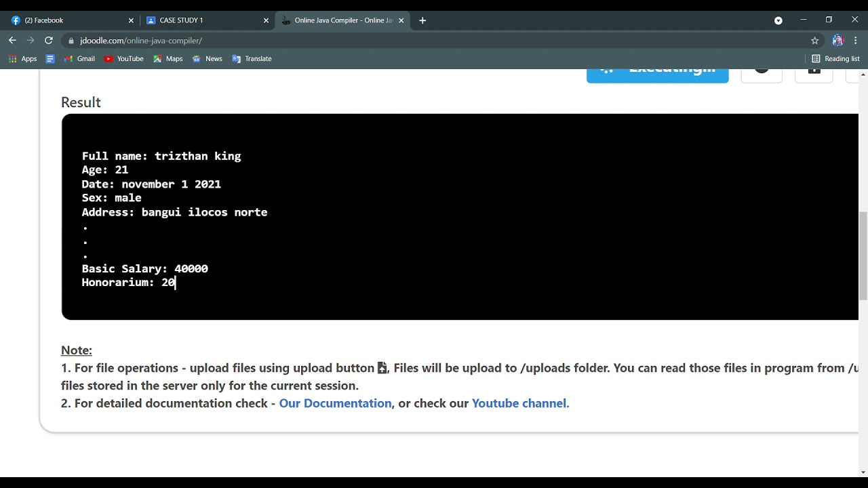Go back to previous page
The height and width of the screenshot is (488, 868).
pyautogui.click(x=12, y=41)
